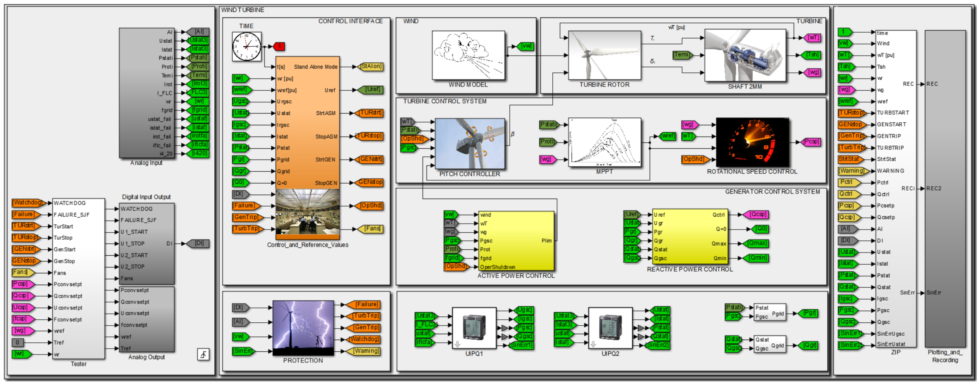Open the Control_and_Reference_Values control room image

click(x=307, y=212)
